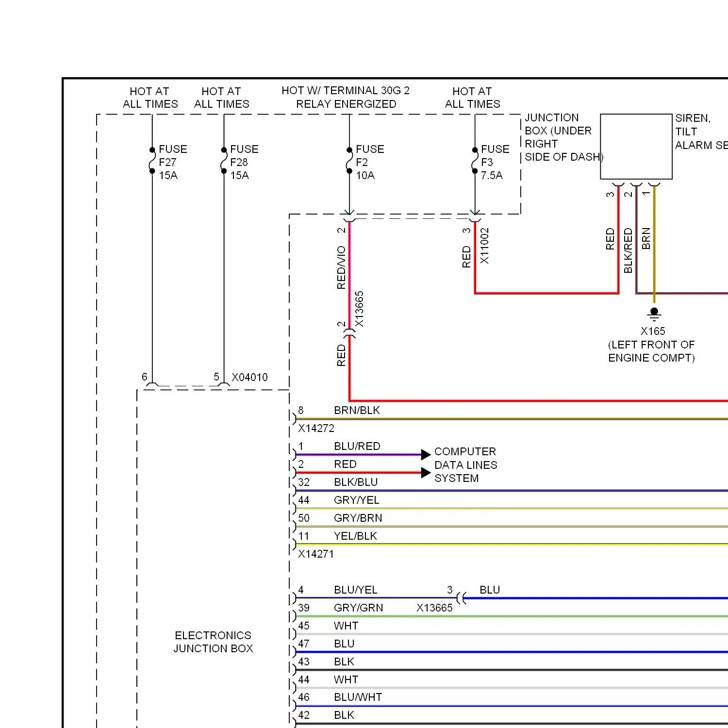Screen dimensions: 728x728
Task: Select the BLU wire label at pin 47
Action: (344, 644)
